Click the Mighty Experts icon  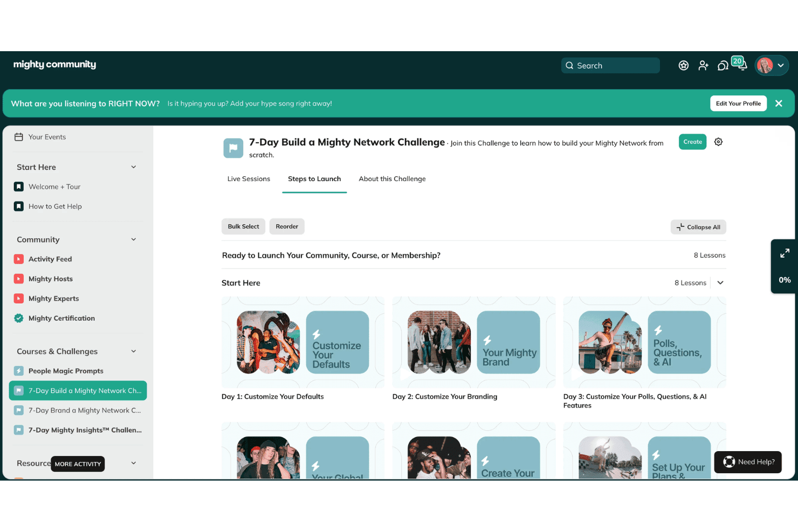click(x=19, y=299)
